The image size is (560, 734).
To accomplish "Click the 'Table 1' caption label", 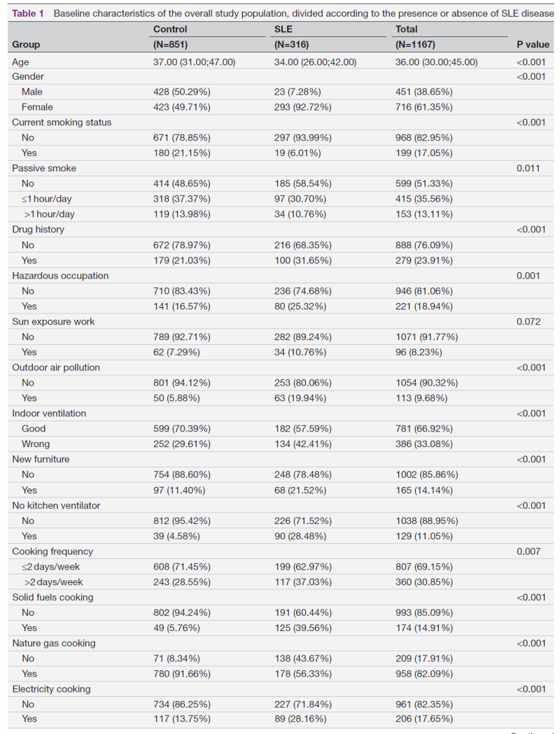I will coord(27,14).
